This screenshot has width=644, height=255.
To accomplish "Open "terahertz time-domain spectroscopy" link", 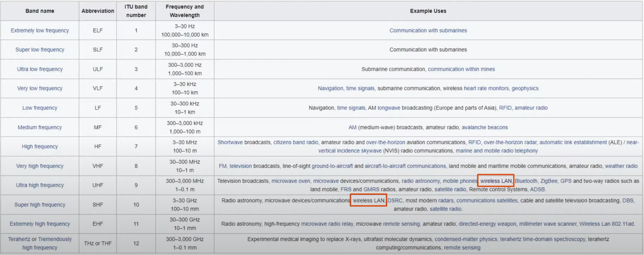I will click(542, 239).
